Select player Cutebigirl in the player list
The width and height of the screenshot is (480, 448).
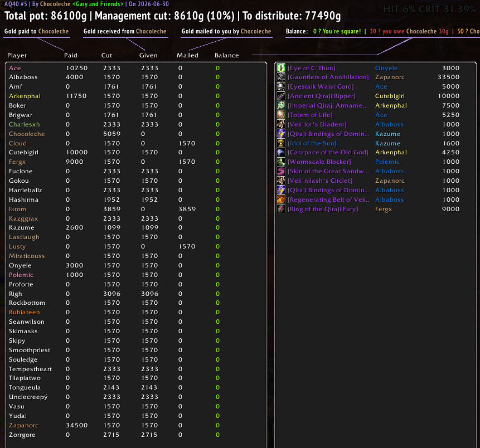pos(23,152)
